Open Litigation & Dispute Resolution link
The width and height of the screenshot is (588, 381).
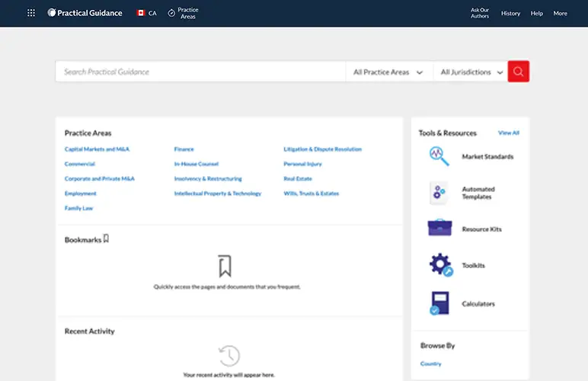pyautogui.click(x=322, y=149)
